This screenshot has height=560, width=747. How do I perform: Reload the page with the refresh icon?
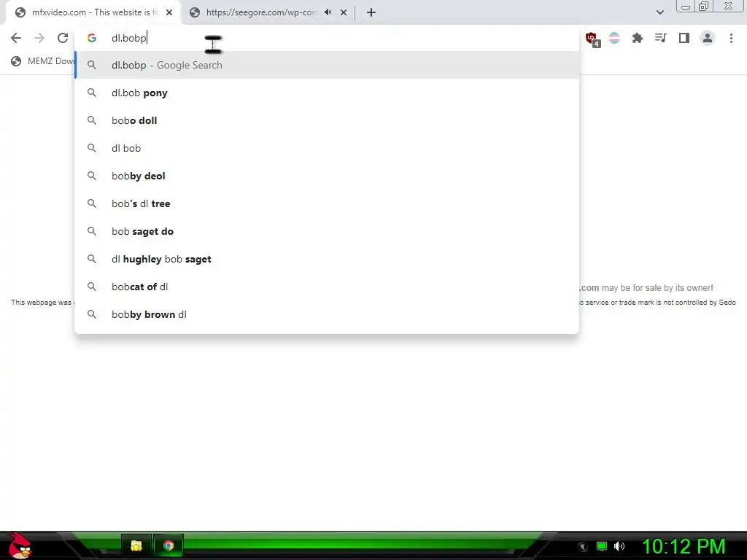63,38
